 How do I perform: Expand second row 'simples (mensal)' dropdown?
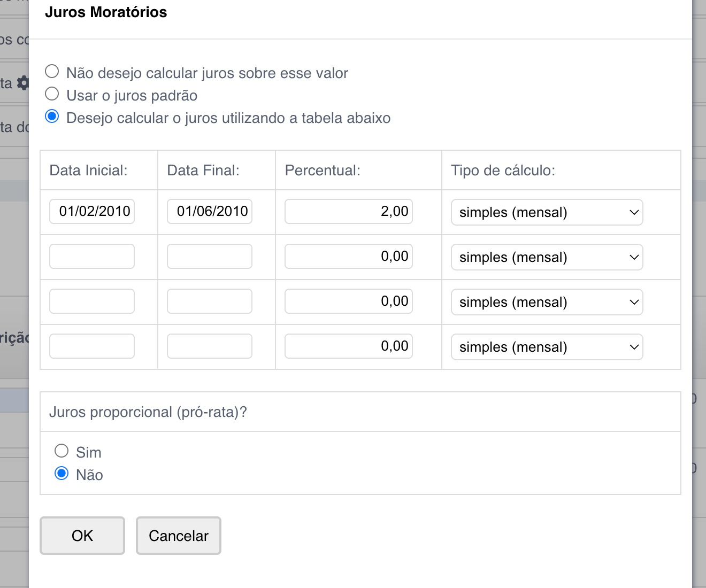pyautogui.click(x=547, y=257)
